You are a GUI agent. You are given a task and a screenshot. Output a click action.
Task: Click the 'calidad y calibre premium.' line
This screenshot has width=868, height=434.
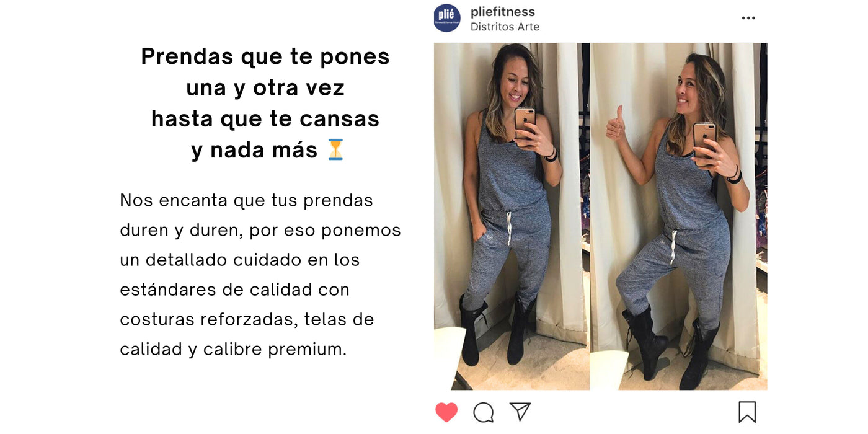click(x=233, y=349)
